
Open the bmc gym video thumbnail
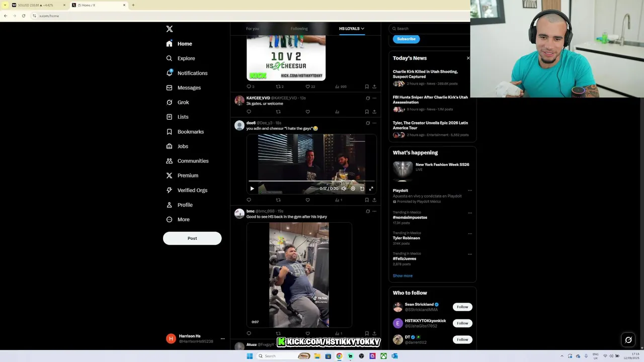[x=299, y=275]
